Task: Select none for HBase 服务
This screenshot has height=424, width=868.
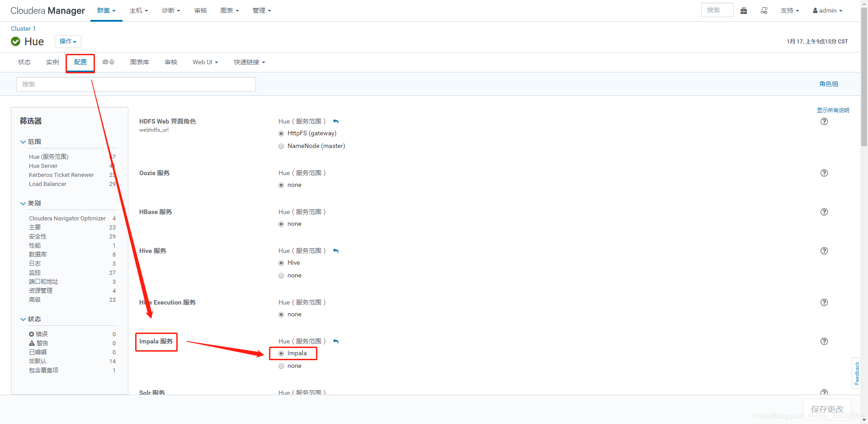Action: [281, 224]
